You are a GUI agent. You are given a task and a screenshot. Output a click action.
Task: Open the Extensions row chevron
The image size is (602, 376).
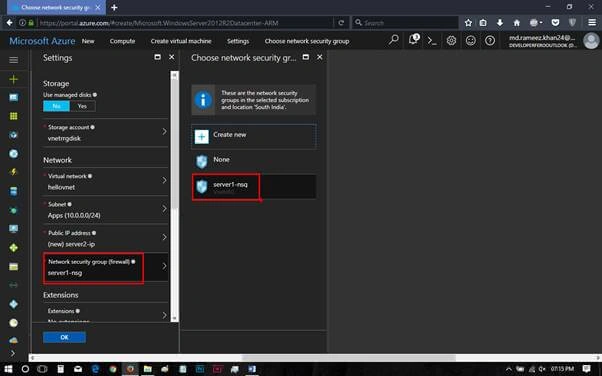point(164,315)
